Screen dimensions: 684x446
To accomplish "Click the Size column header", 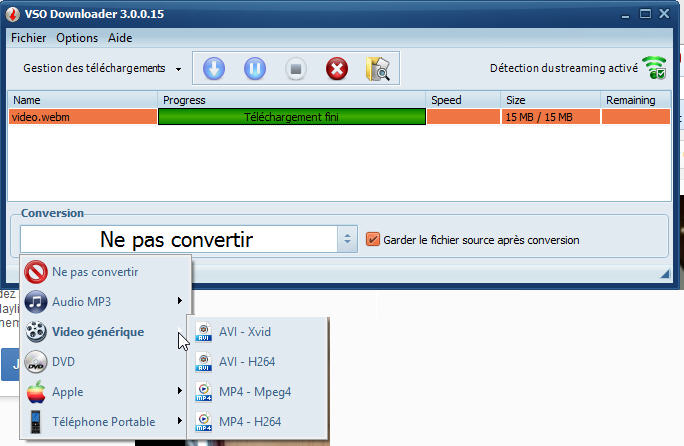I will coord(551,100).
